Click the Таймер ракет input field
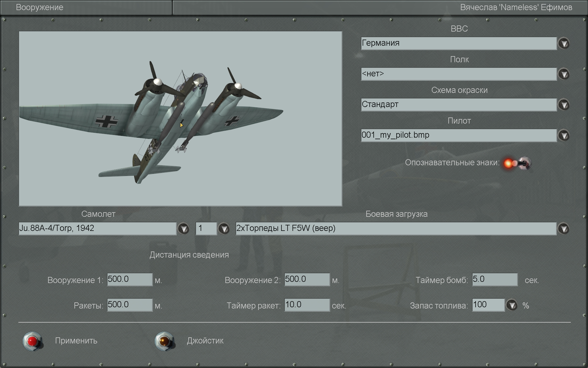Image resolution: width=588 pixels, height=368 pixels. [x=307, y=305]
